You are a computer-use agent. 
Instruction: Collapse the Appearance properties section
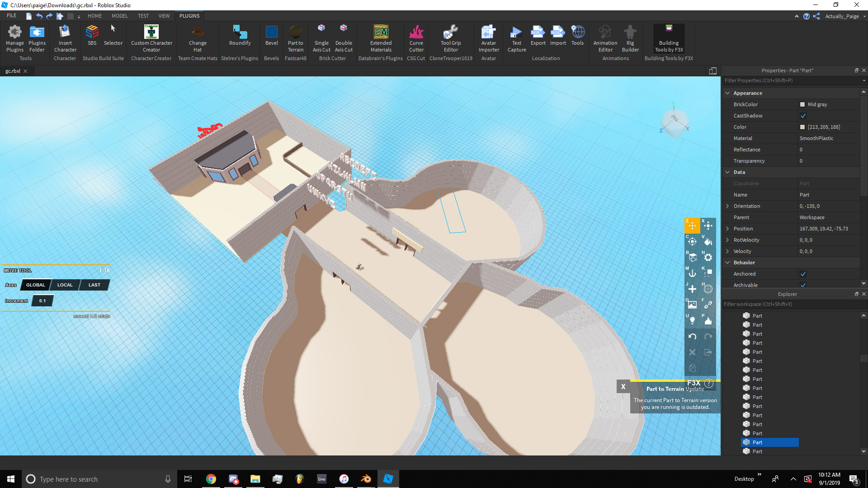coord(727,93)
